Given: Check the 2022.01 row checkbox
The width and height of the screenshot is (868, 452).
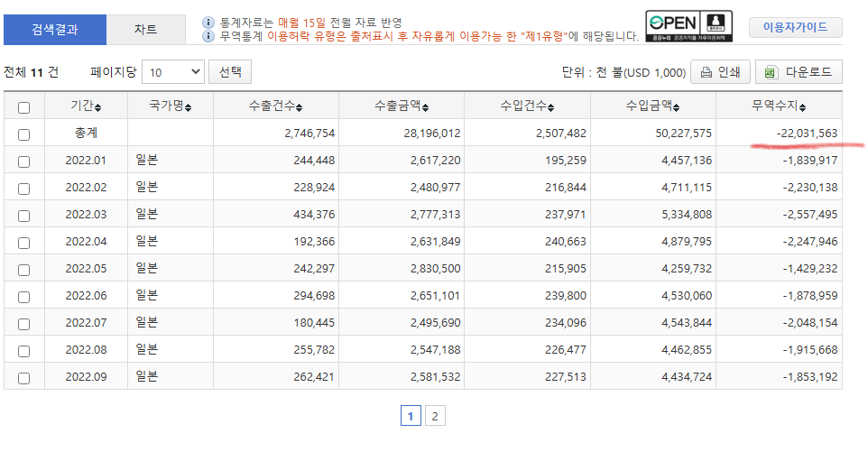Looking at the screenshot, I should pyautogui.click(x=24, y=161).
